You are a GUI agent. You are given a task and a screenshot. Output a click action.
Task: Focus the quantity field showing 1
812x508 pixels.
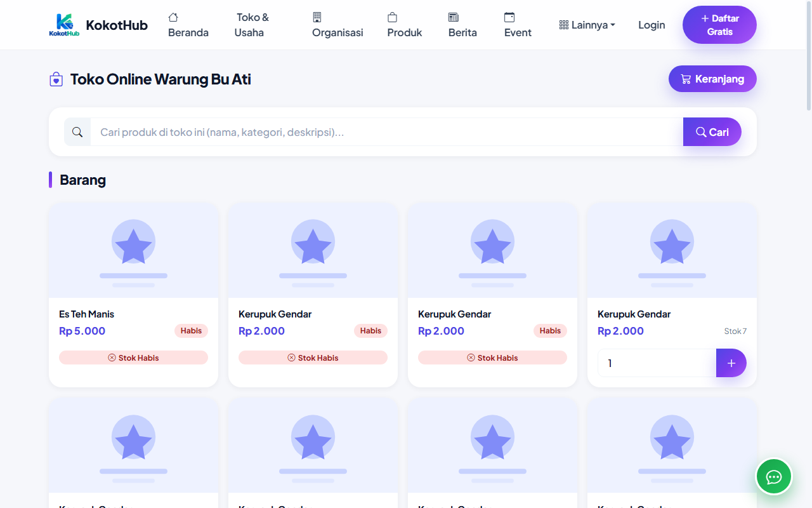[x=657, y=363]
